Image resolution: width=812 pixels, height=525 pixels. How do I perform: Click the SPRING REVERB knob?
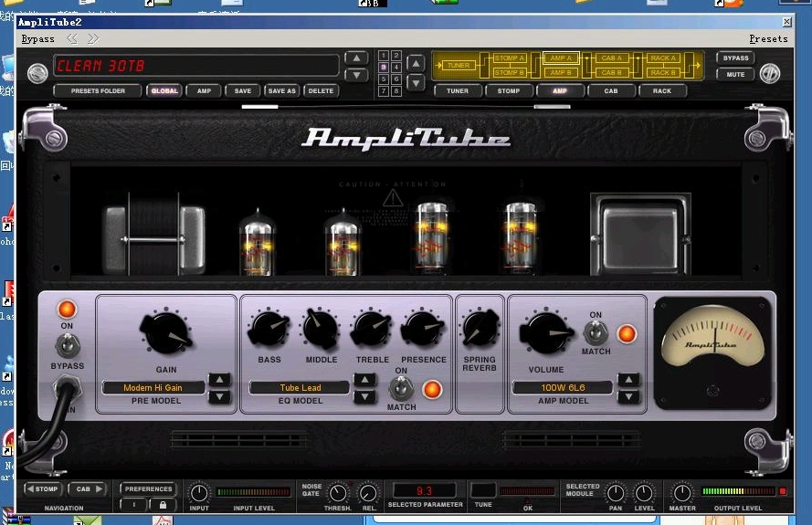480,329
